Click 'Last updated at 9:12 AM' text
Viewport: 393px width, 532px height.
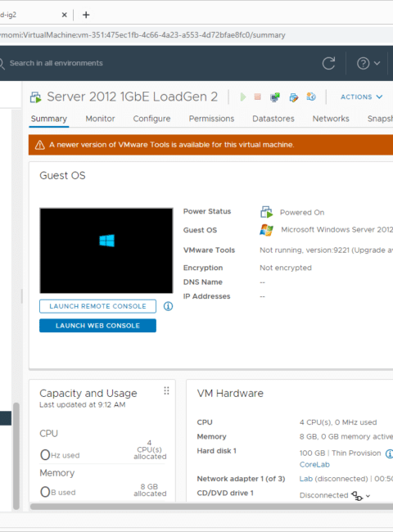[83, 405]
